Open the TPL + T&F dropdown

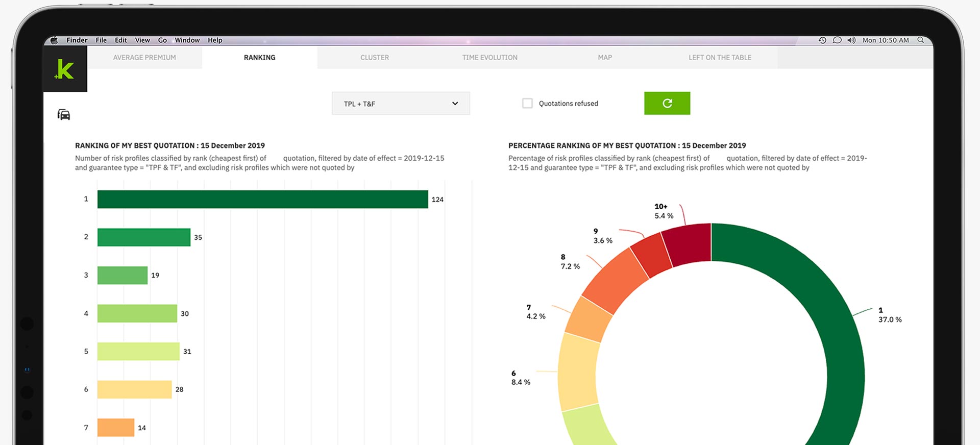point(401,104)
